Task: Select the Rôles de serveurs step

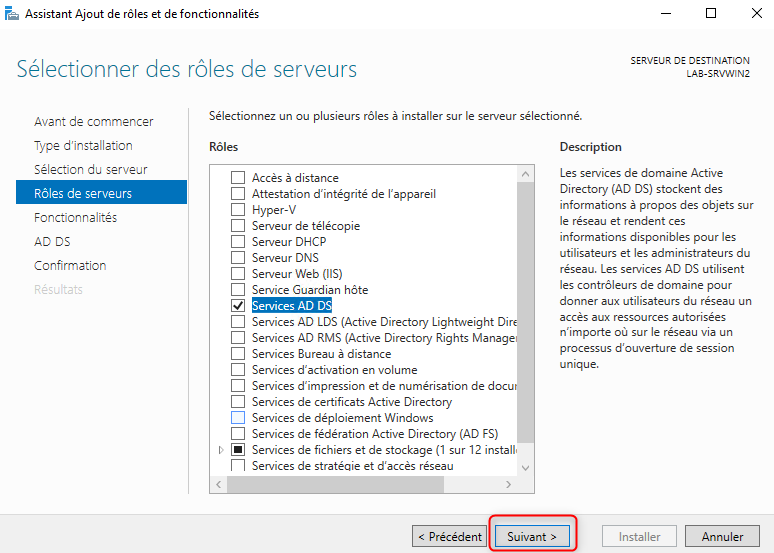Action: tap(102, 192)
